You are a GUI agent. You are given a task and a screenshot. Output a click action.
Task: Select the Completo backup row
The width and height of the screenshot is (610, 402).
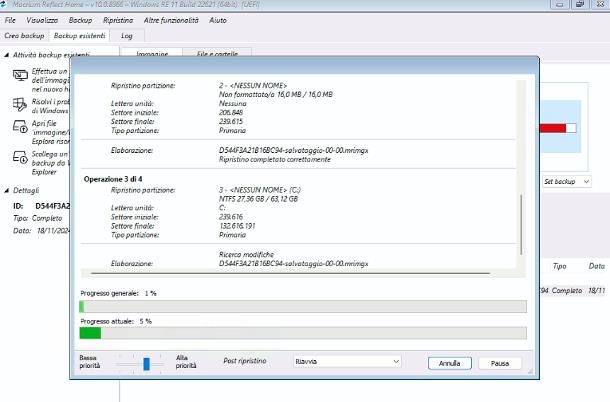coord(573,291)
